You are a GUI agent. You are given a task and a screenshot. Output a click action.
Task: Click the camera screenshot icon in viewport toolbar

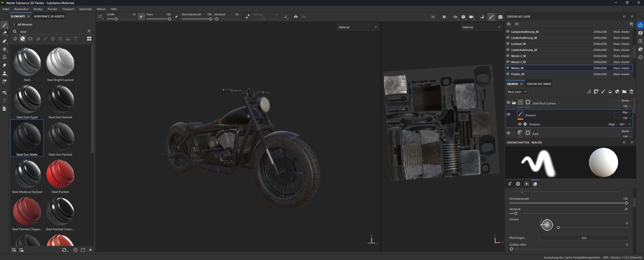(x=500, y=17)
